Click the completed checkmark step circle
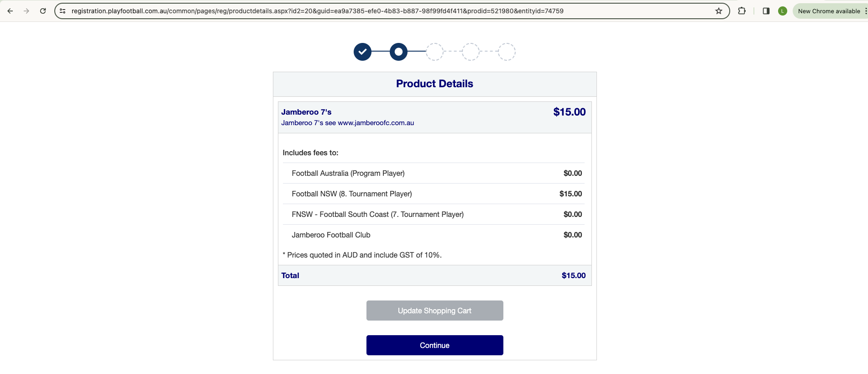This screenshot has width=868, height=374. (x=362, y=52)
